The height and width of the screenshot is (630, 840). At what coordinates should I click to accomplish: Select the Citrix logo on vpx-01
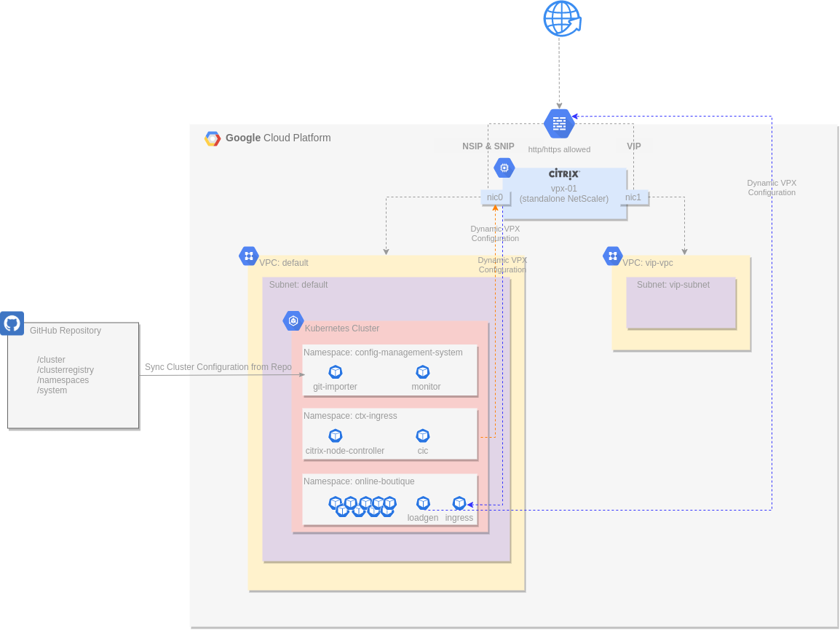[x=564, y=174]
